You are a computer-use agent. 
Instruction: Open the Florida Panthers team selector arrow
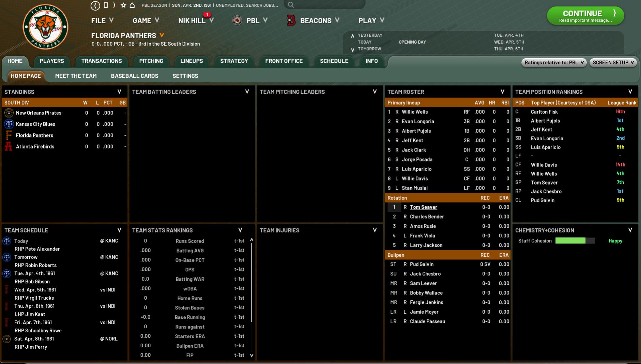(162, 35)
